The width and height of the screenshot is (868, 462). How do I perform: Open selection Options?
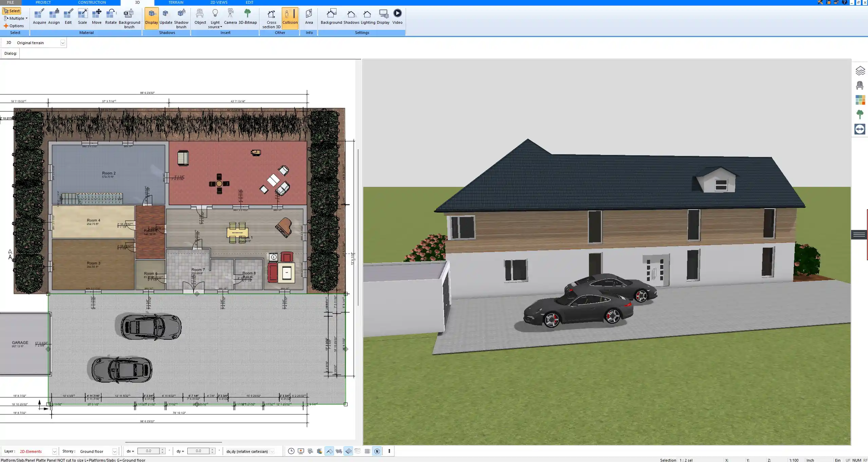coord(14,26)
